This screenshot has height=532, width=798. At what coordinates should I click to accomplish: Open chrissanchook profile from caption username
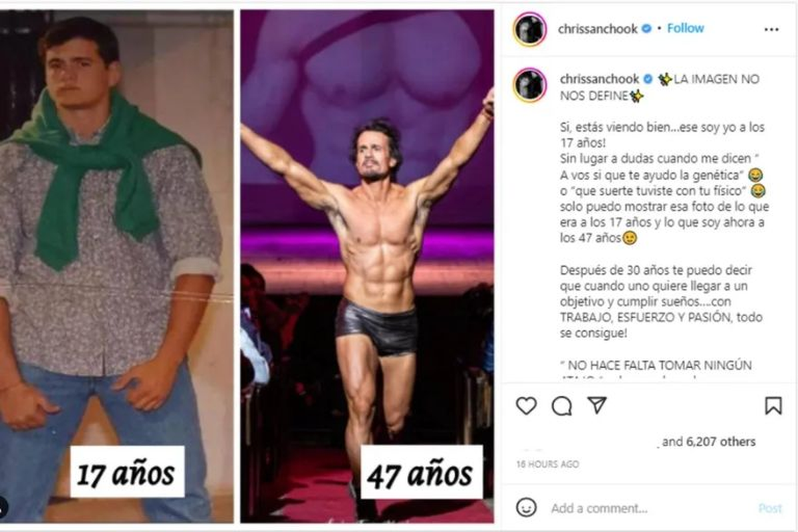click(x=598, y=79)
